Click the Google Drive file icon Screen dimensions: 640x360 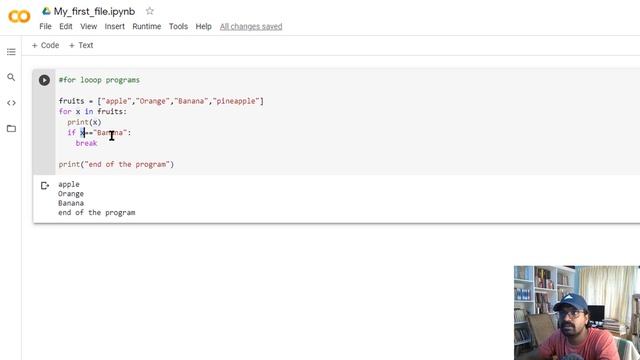pyautogui.click(x=46, y=11)
